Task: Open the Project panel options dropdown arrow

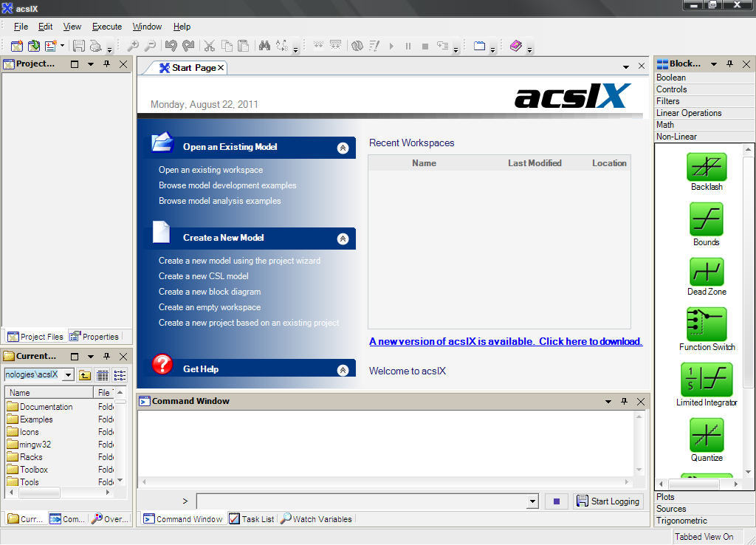Action: pos(91,64)
